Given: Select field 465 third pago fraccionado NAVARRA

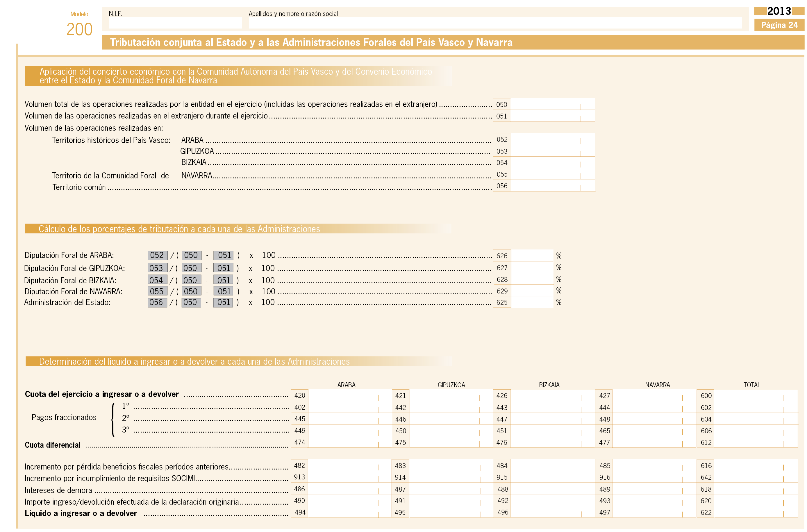Looking at the screenshot, I should 654,430.
